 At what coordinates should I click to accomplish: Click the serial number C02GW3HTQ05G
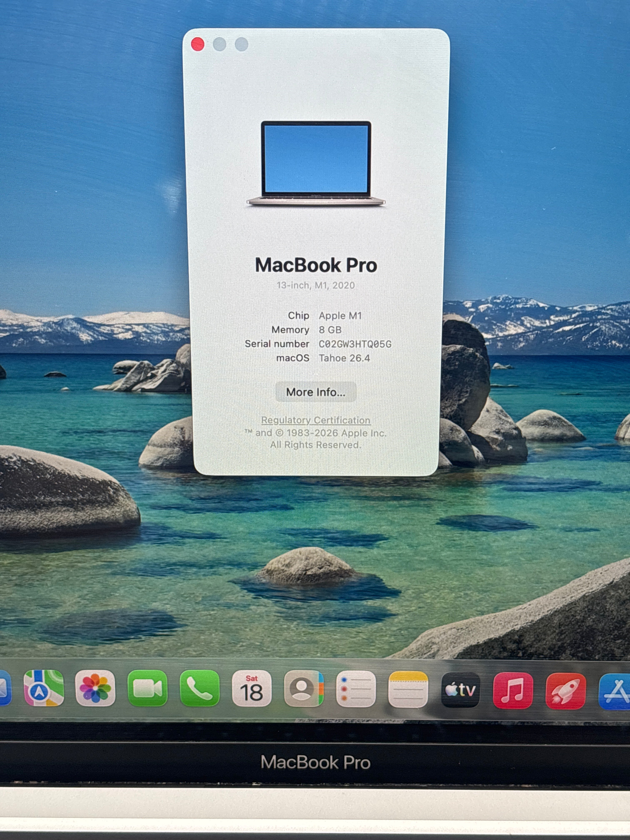coord(355,344)
